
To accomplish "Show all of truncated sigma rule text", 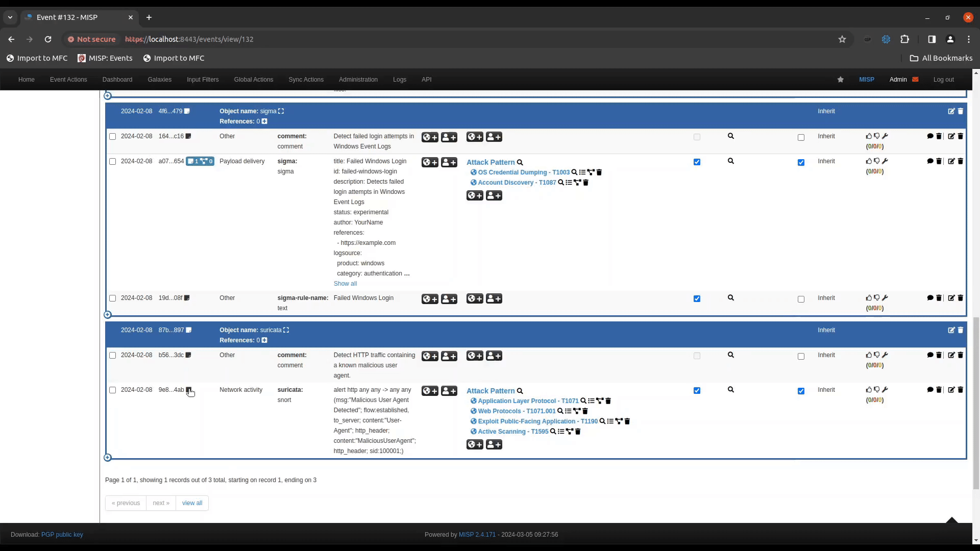I will [x=345, y=284].
